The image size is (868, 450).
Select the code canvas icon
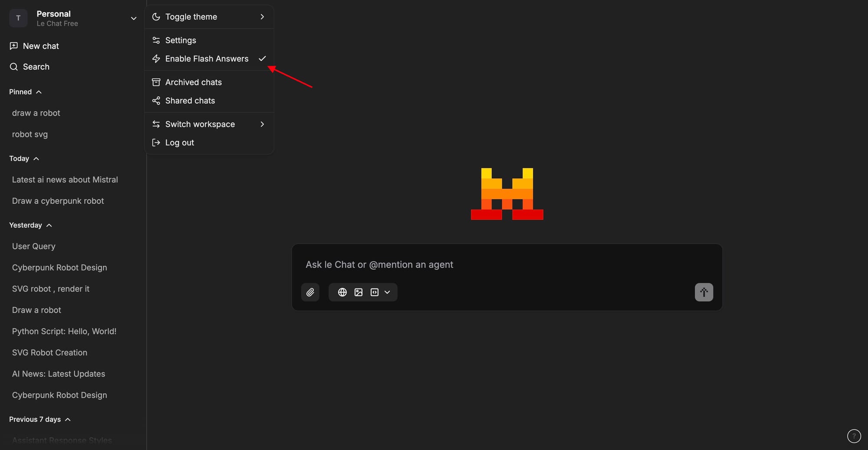point(375,292)
